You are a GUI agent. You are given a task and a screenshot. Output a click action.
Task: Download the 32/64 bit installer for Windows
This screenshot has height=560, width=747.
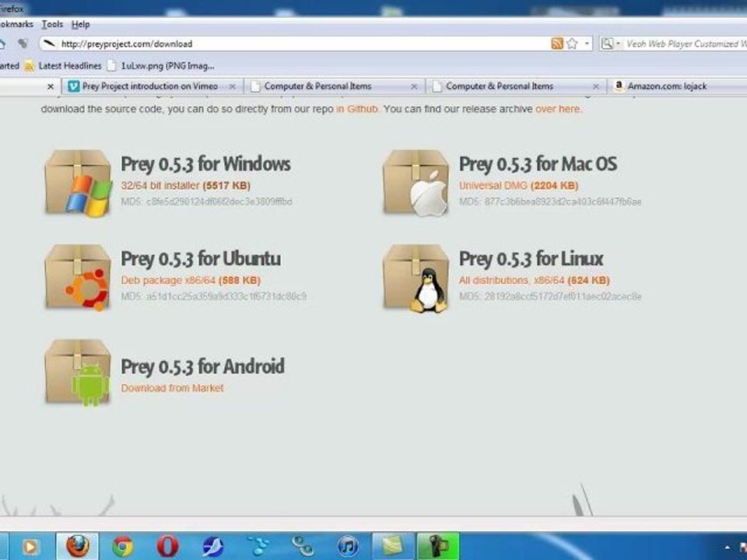(186, 186)
